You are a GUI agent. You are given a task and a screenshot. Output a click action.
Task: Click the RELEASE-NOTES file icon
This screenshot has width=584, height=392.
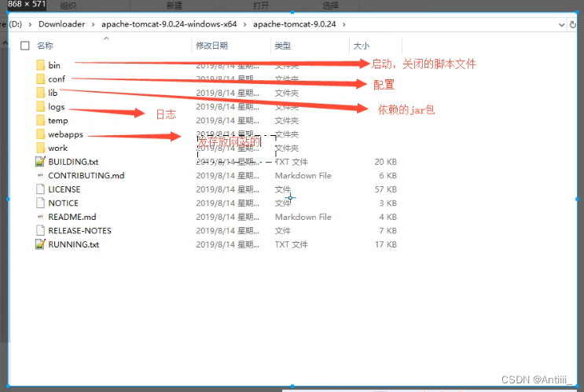coord(40,230)
